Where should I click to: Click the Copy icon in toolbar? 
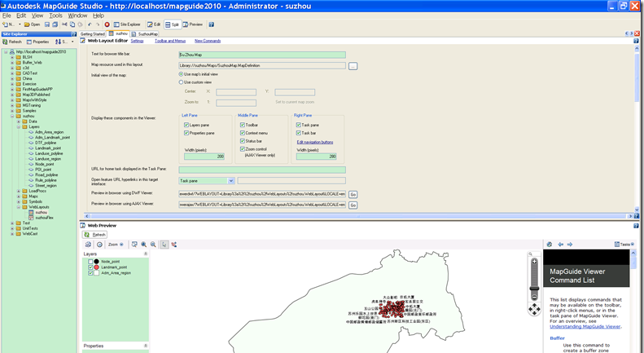tap(72, 24)
